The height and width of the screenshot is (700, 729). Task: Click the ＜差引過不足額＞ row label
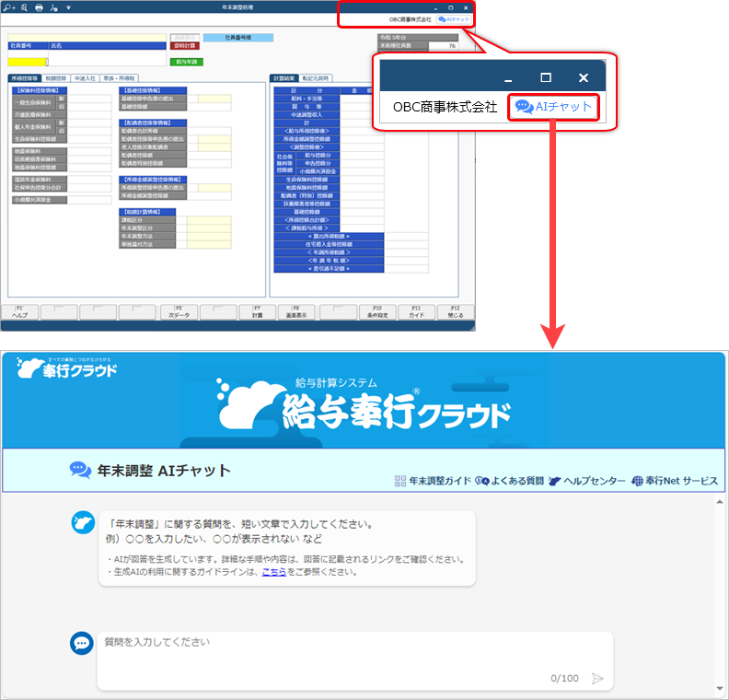(329, 269)
